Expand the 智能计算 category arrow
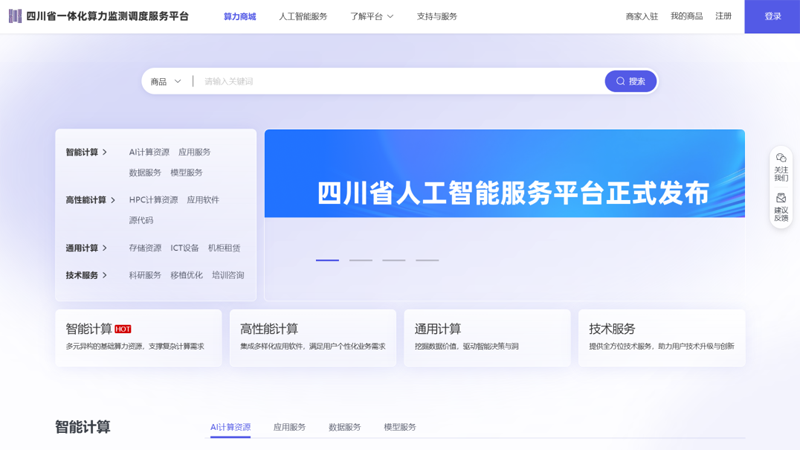The width and height of the screenshot is (800, 450). [x=105, y=153]
